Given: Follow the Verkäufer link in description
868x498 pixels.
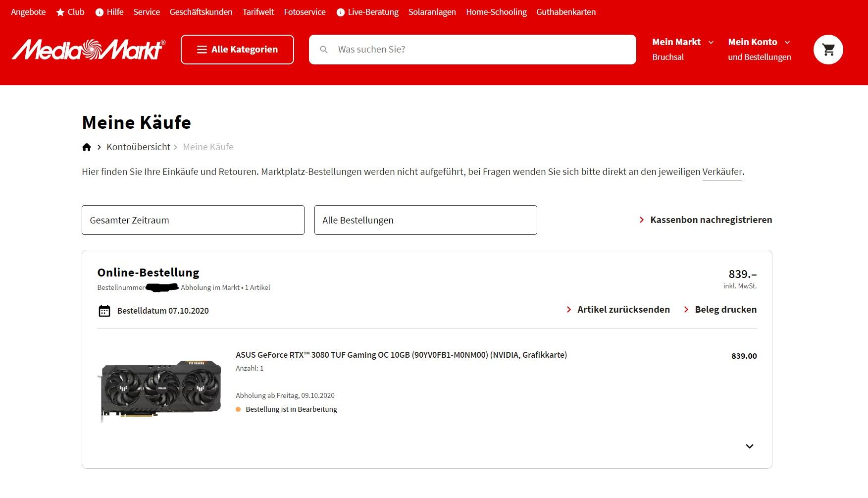Looking at the screenshot, I should coord(722,172).
